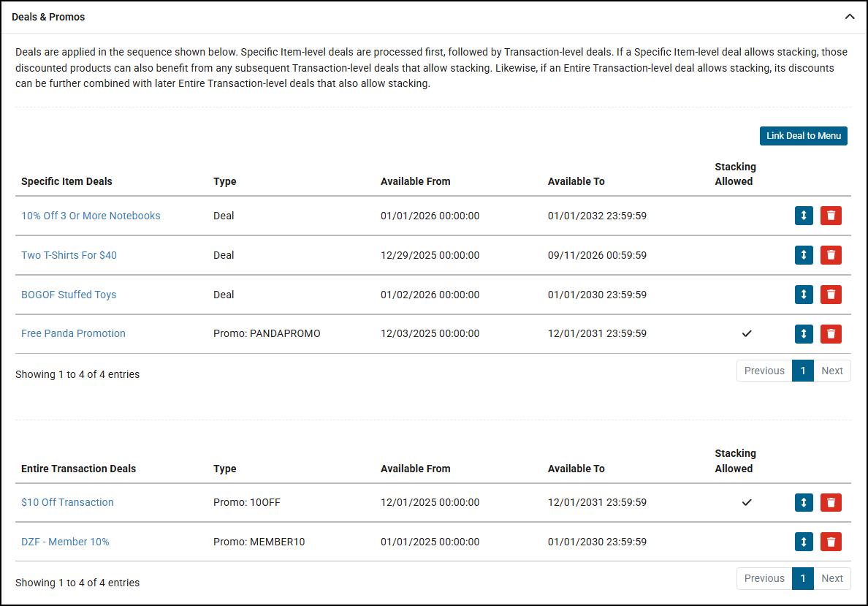Click the stacking checkmark for Free Panda Promotion
The height and width of the screenshot is (606, 868).
pyautogui.click(x=746, y=333)
